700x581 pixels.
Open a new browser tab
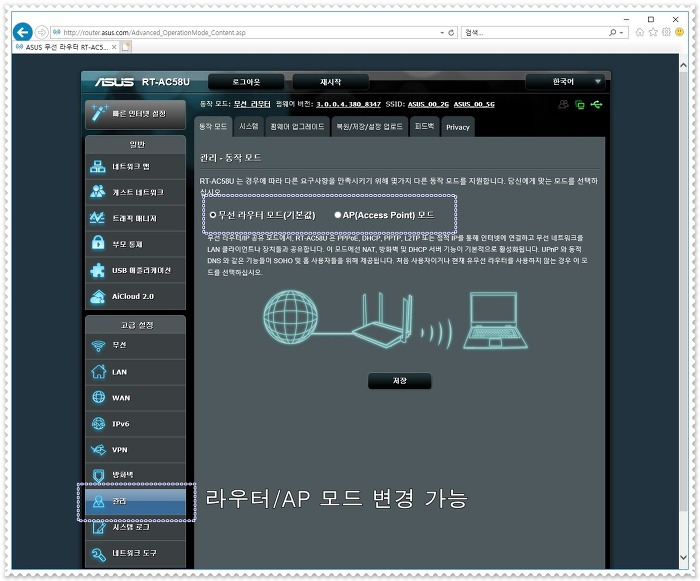(x=126, y=47)
